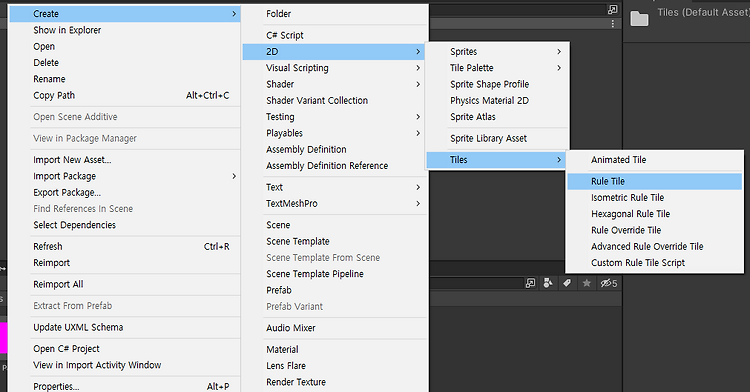750x392 pixels.
Task: Select Sprite Atlas from 2D submenu
Action: click(497, 117)
